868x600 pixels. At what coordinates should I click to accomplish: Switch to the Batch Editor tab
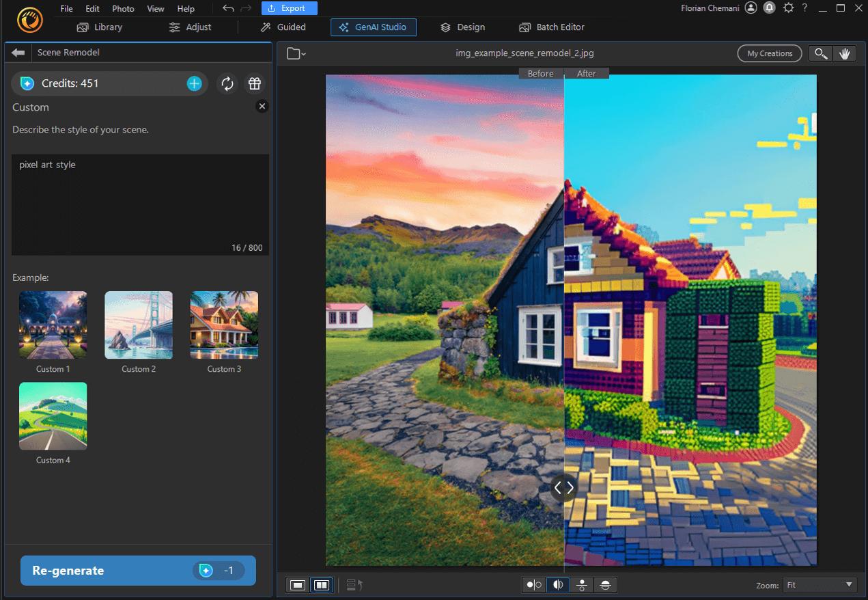click(552, 27)
